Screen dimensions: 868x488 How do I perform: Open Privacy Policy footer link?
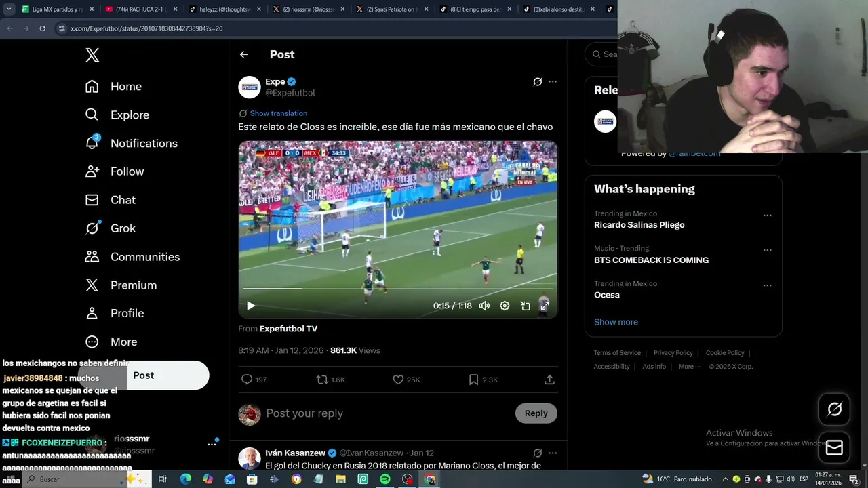[x=673, y=353]
